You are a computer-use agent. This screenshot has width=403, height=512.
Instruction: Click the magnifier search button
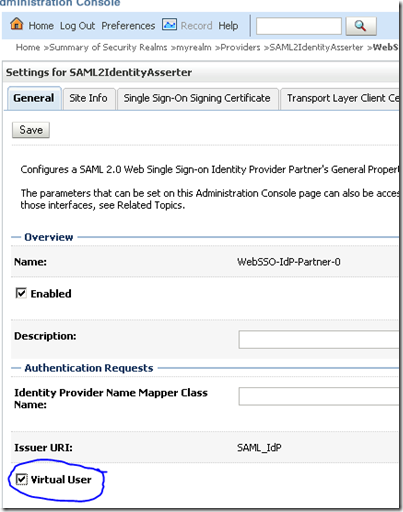[x=361, y=26]
